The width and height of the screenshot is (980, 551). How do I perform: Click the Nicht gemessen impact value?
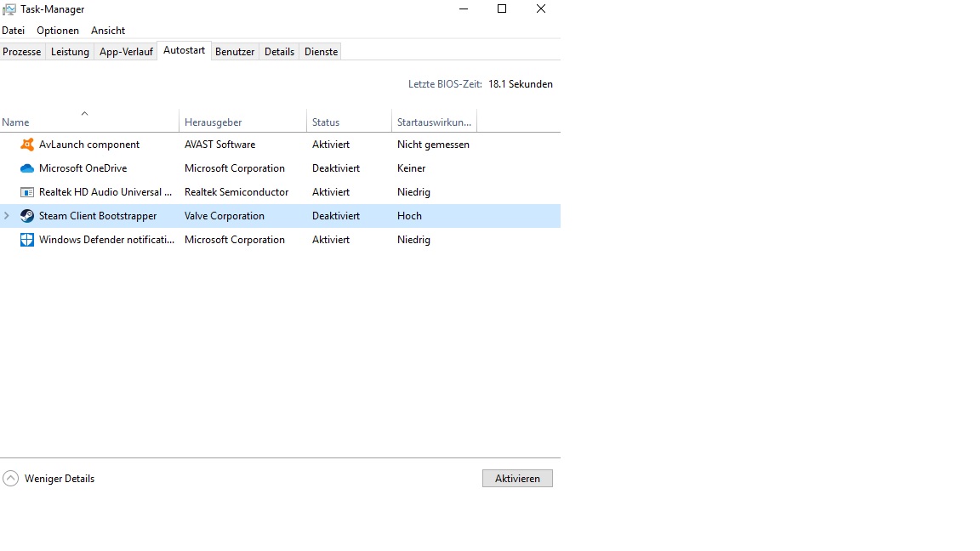click(433, 145)
